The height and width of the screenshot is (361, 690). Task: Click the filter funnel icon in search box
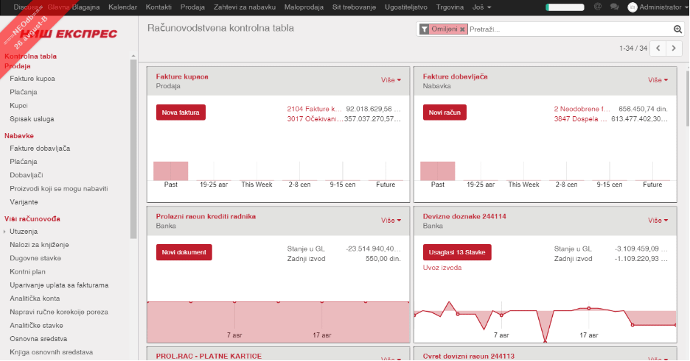coord(424,29)
